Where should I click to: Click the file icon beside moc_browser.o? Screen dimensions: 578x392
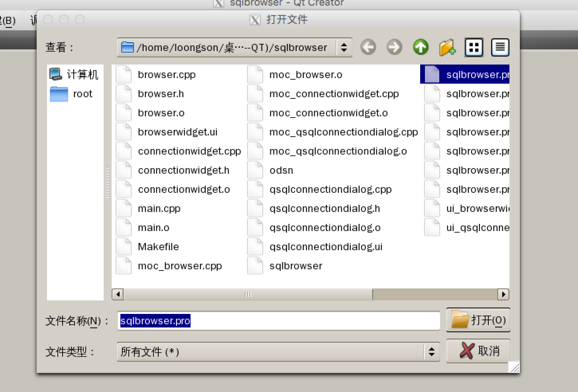(x=255, y=74)
